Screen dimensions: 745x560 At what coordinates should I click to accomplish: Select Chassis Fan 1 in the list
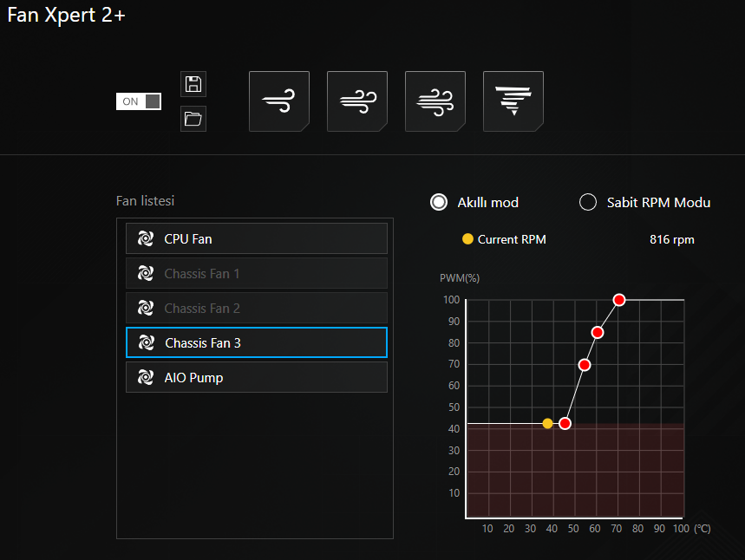click(x=257, y=273)
